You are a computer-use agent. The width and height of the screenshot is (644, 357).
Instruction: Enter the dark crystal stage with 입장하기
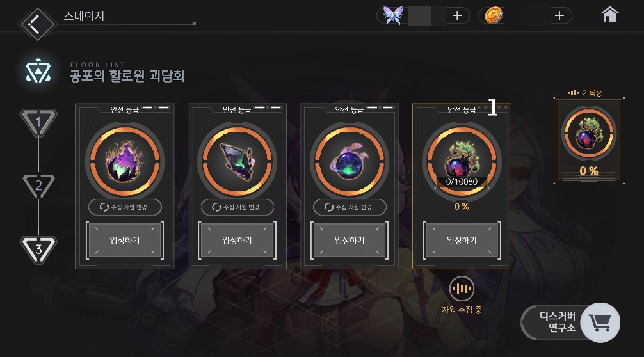237,241
